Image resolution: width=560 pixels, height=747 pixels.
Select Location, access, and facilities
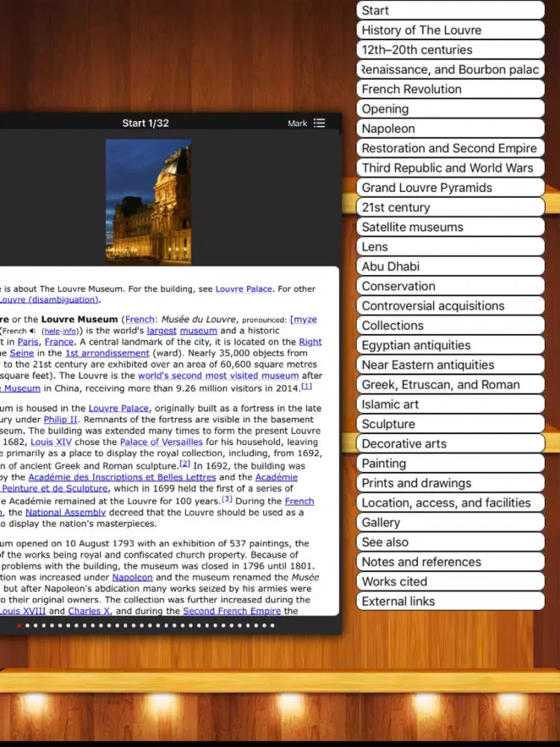point(450,503)
